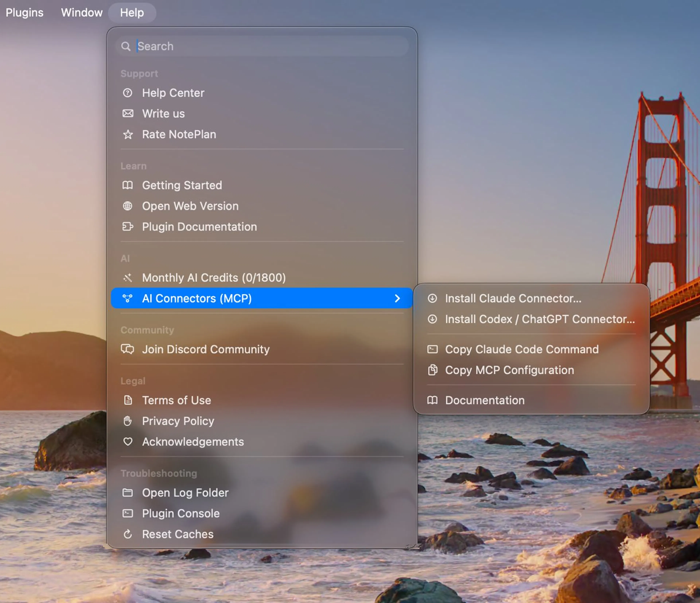Click the sparkle wand icon for Monthly AI Credits
This screenshot has height=603, width=700.
pyautogui.click(x=127, y=278)
